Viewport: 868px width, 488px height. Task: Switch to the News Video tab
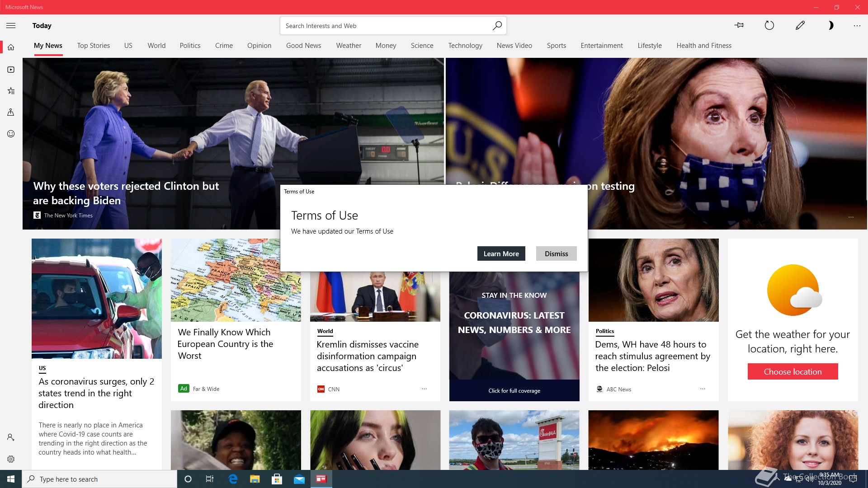click(x=514, y=46)
